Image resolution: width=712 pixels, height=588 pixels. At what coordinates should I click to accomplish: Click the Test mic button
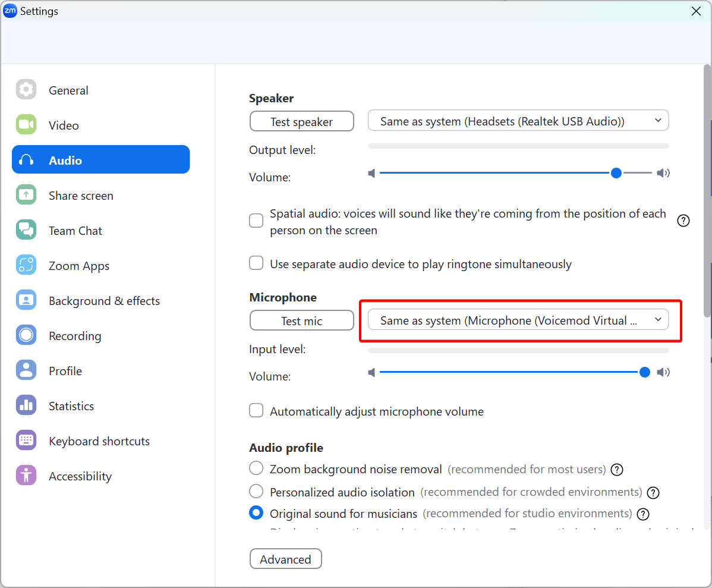(301, 320)
